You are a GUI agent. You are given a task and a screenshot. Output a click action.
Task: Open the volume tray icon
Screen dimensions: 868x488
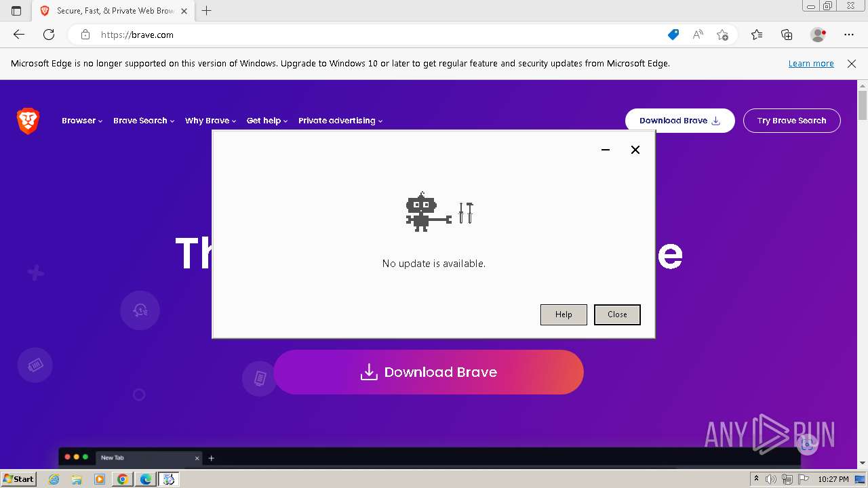pyautogui.click(x=772, y=479)
